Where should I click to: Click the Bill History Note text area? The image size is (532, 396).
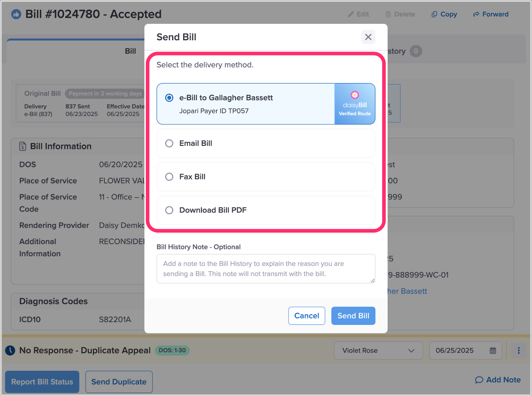[x=266, y=269]
